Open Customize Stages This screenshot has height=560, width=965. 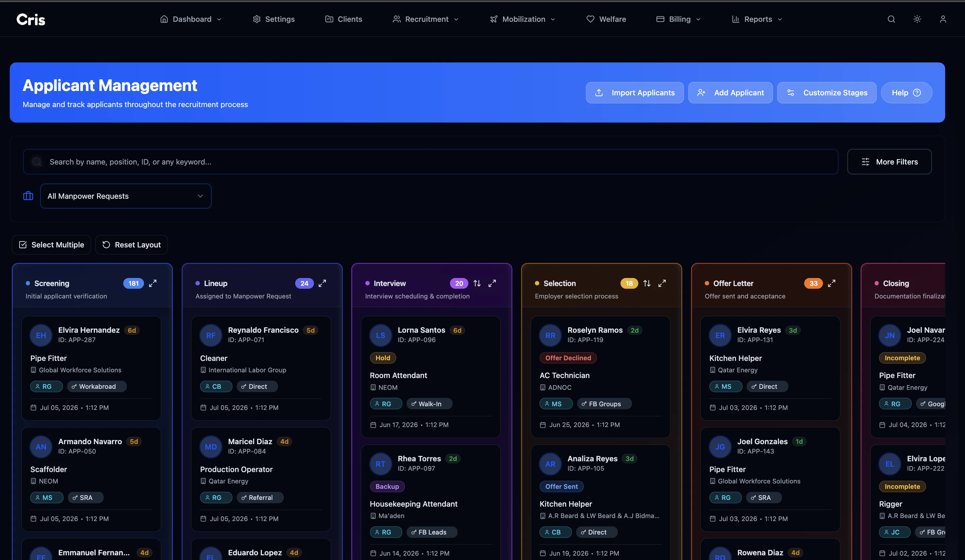click(827, 93)
